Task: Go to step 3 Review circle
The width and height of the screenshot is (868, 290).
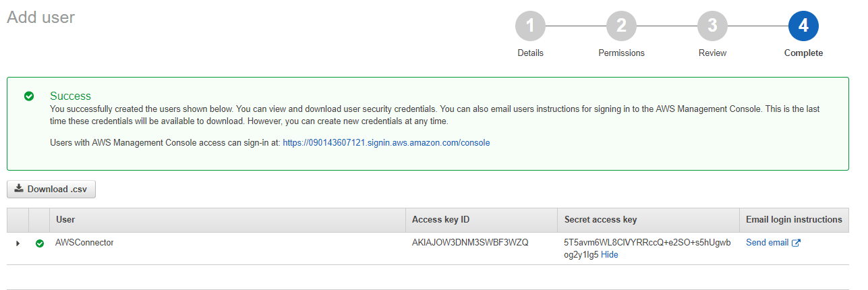Action: [712, 26]
